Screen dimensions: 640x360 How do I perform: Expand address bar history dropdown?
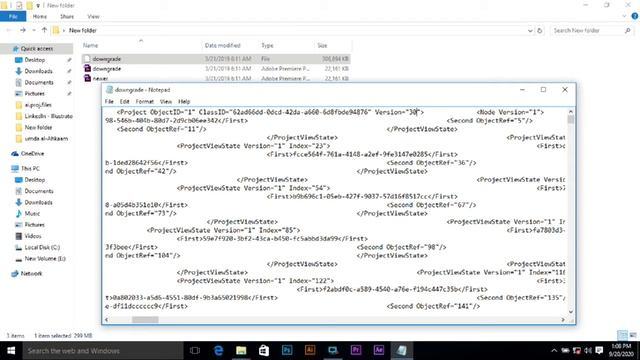530,31
